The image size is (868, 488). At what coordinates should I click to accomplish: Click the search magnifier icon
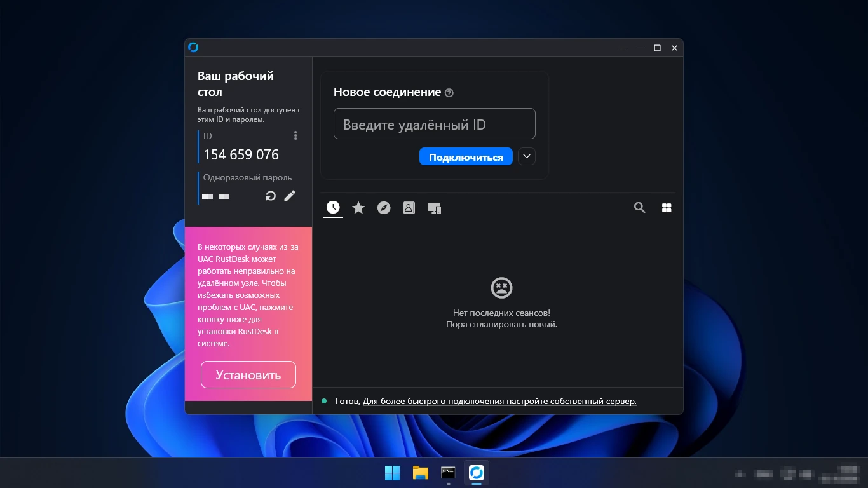[x=640, y=207]
